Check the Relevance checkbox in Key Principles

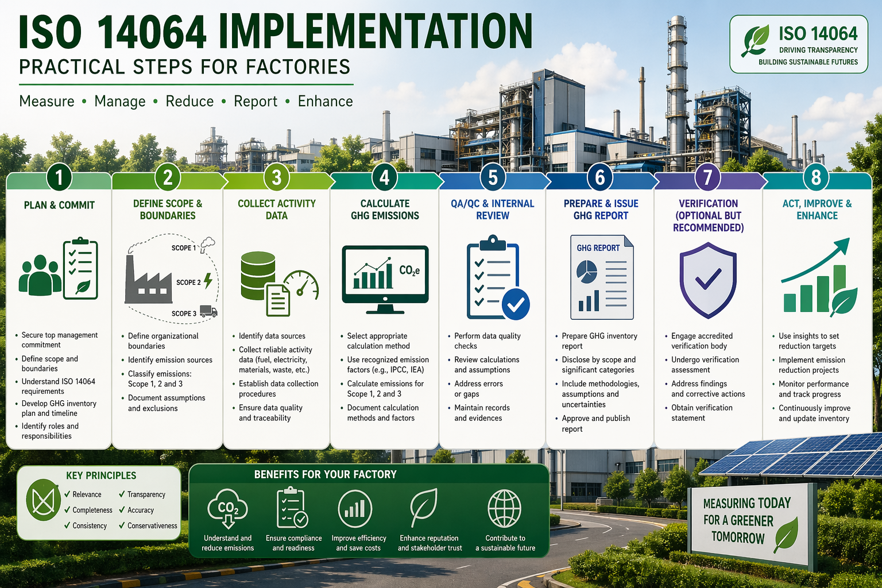pos(66,494)
